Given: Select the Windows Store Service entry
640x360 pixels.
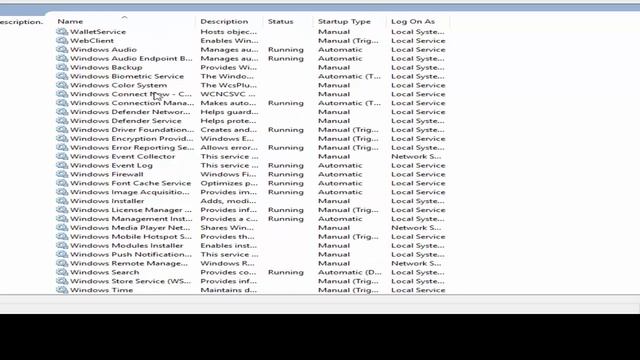Looking at the screenshot, I should 130,281.
